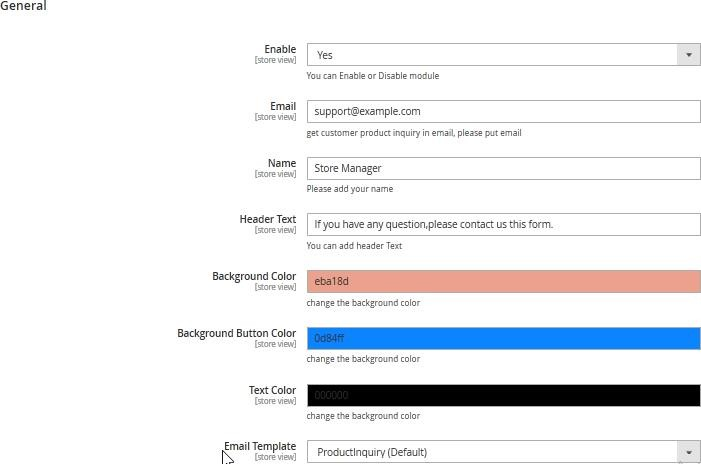Click the Background Color label
701x464 pixels.
(x=254, y=276)
